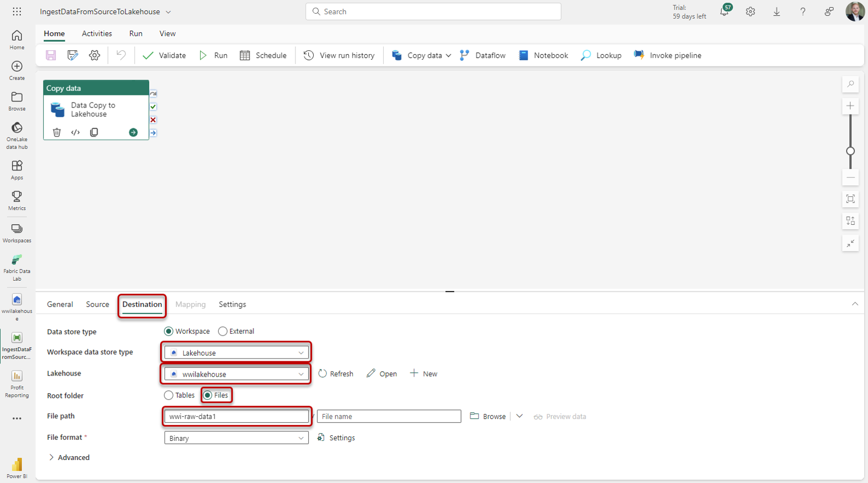Open Apps in the left navigation
The image size is (868, 483).
[17, 169]
